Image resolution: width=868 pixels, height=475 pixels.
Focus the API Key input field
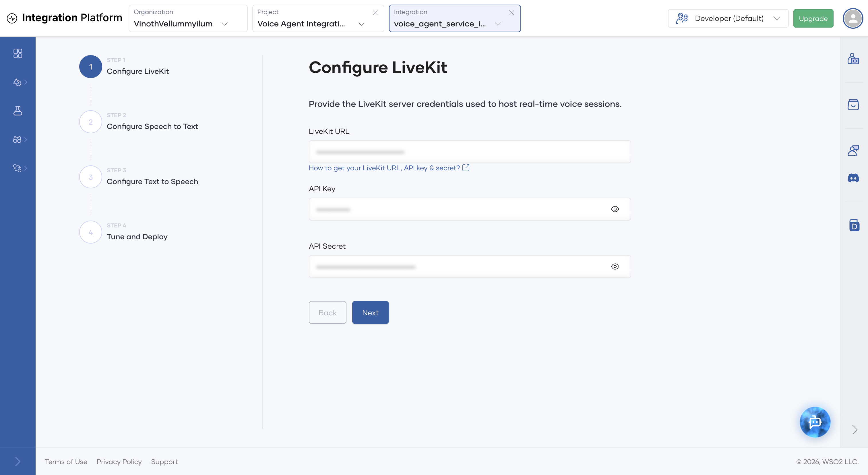(469, 209)
